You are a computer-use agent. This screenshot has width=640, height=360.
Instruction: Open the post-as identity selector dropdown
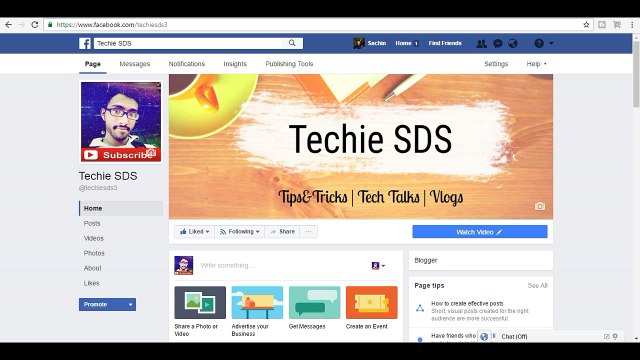coord(378,266)
